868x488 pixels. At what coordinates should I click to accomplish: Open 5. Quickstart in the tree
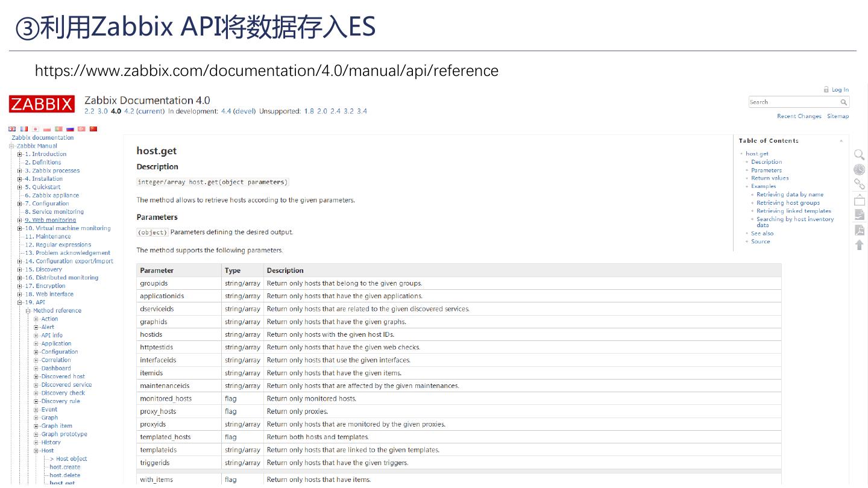pos(43,187)
